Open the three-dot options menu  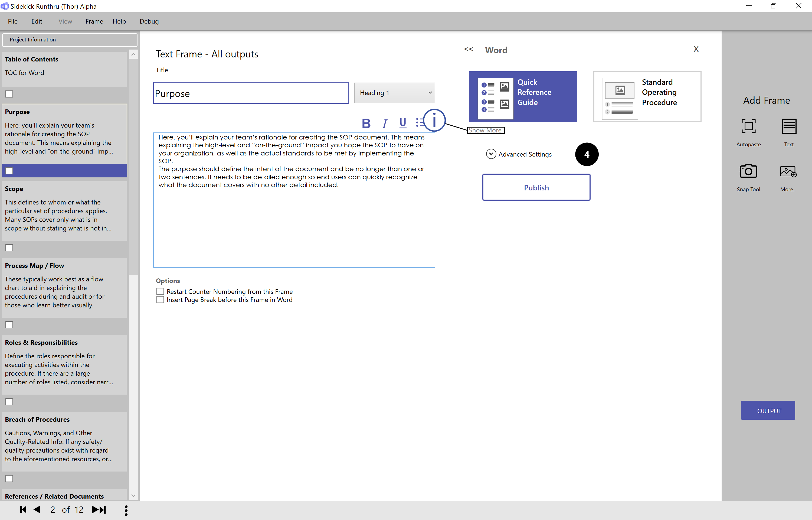point(126,510)
